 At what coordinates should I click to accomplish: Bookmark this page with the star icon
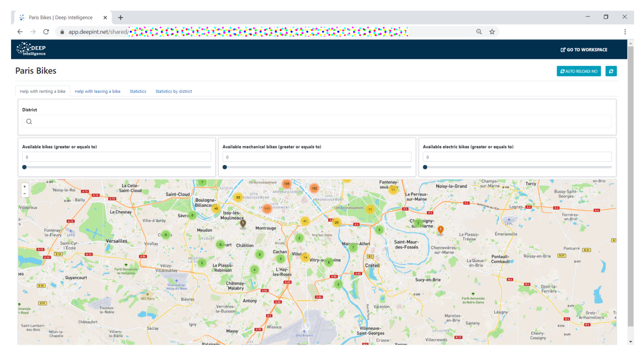tap(492, 32)
